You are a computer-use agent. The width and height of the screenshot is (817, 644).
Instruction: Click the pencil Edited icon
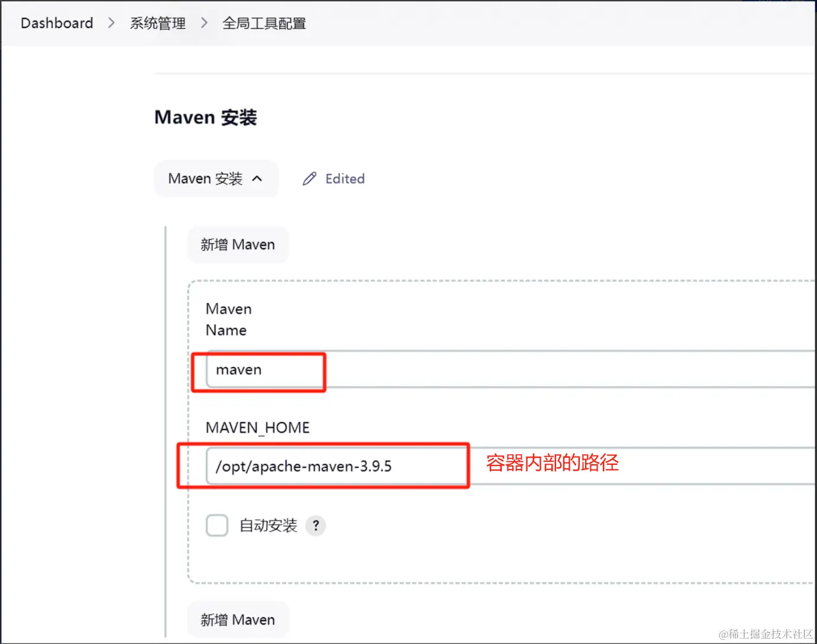pos(309,179)
